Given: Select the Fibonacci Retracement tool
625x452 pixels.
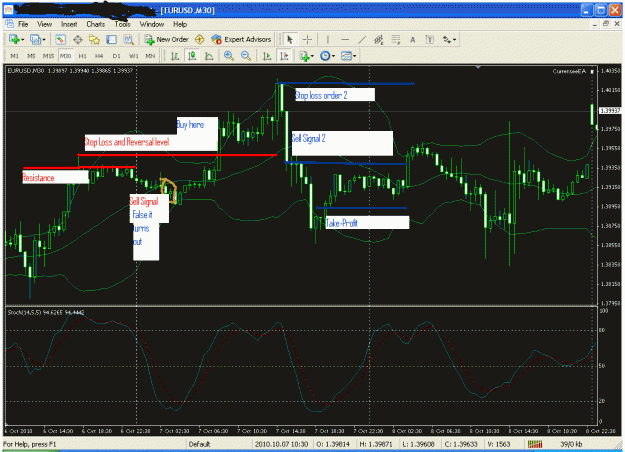Looking at the screenshot, I should 396,39.
